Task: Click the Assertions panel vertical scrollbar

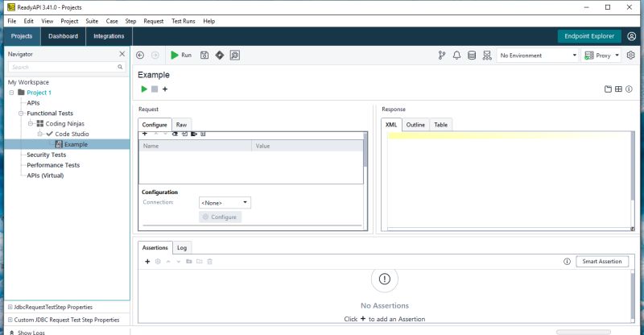Action: [x=633, y=296]
